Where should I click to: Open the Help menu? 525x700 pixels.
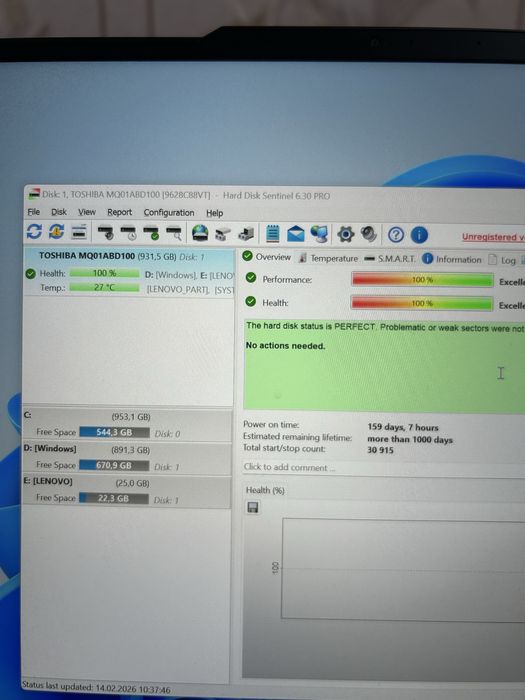coord(214,213)
